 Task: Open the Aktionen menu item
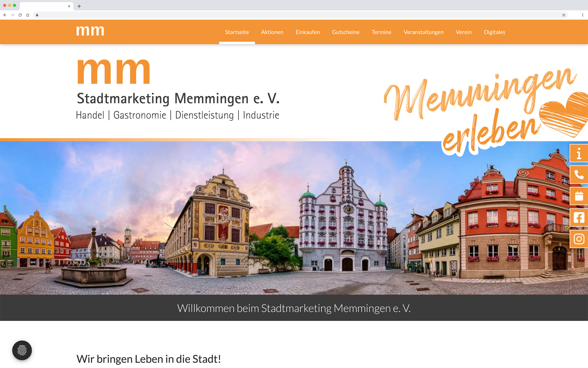point(272,32)
